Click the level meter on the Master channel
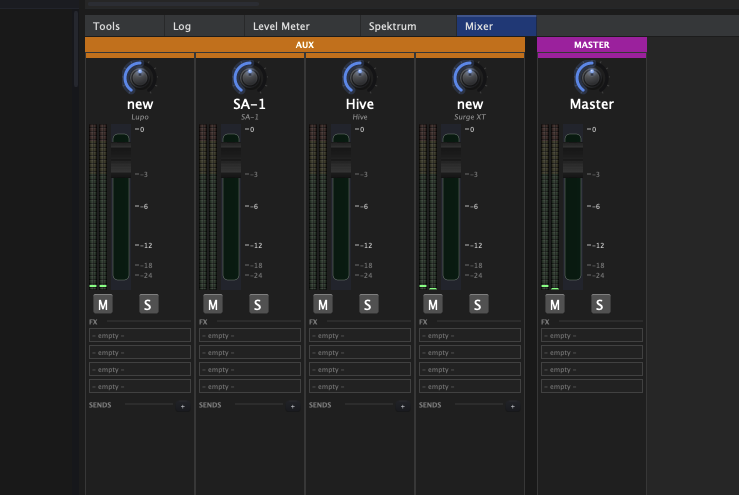The image size is (739, 495). (550, 206)
